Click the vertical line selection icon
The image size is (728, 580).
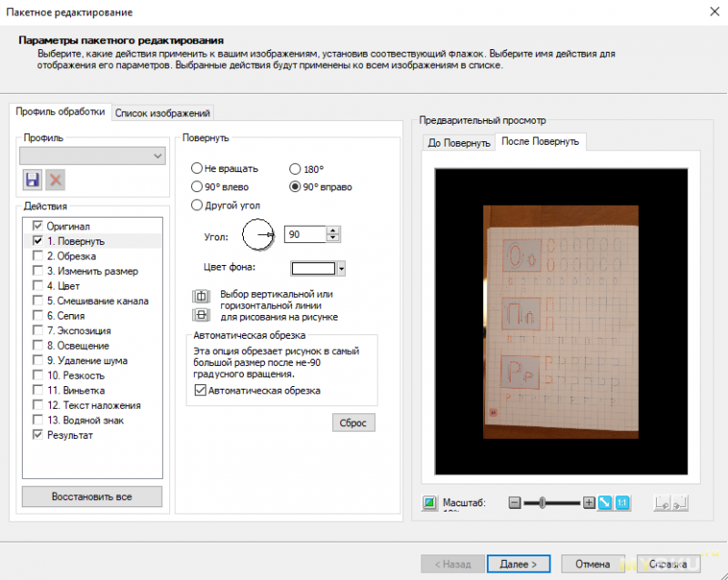pyautogui.click(x=200, y=297)
